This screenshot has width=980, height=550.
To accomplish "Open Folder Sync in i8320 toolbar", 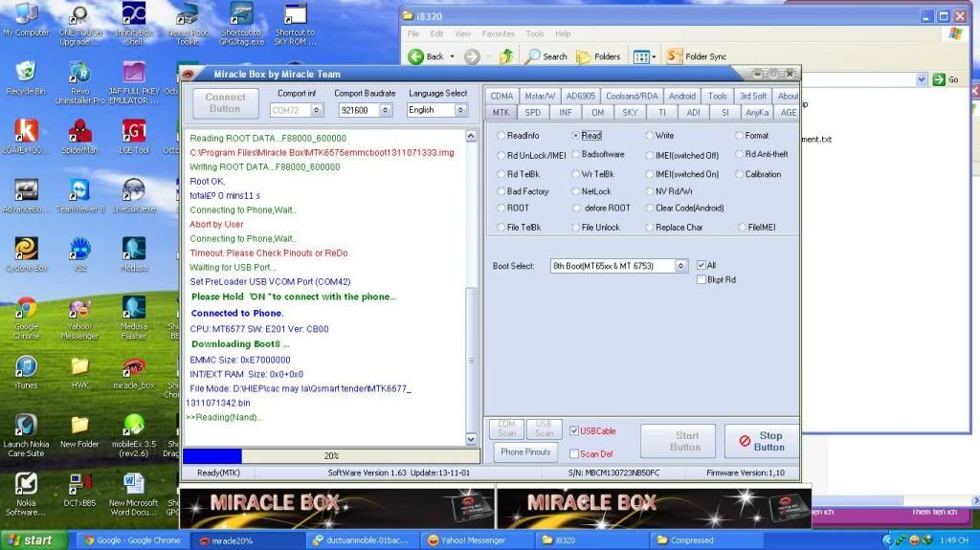I will [697, 56].
